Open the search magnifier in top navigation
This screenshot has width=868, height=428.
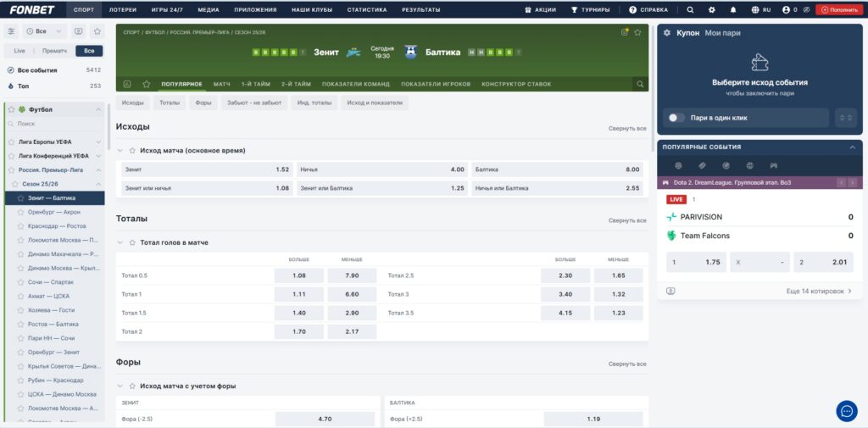(x=690, y=9)
